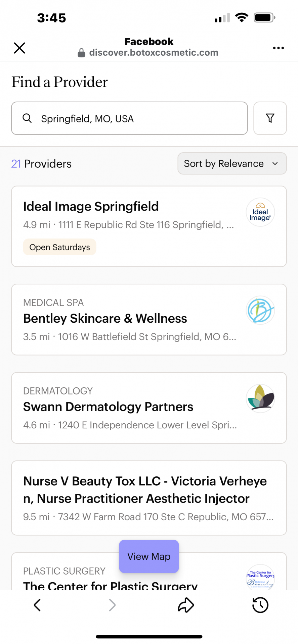
Task: Tap the search magnifier icon
Action: tap(27, 118)
